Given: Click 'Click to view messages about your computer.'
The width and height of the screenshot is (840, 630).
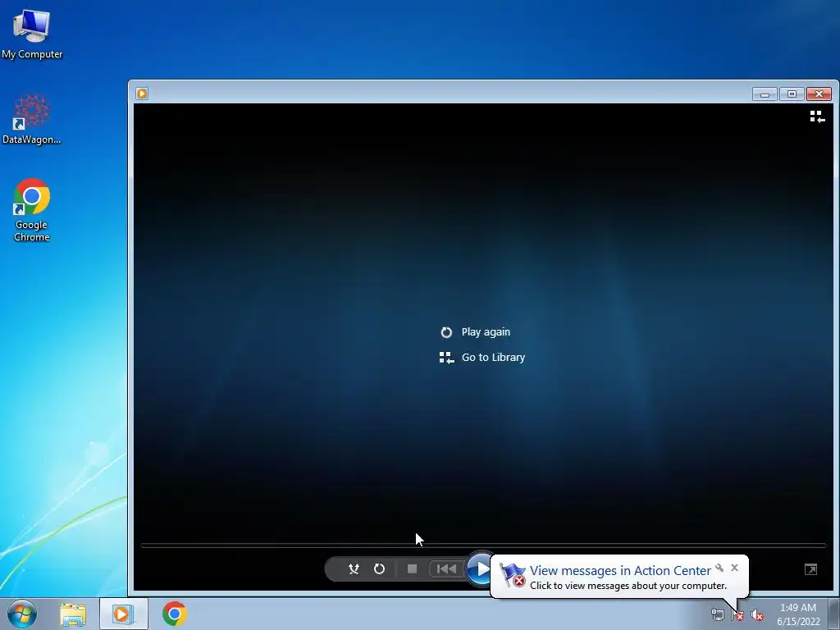Looking at the screenshot, I should (x=628, y=586).
